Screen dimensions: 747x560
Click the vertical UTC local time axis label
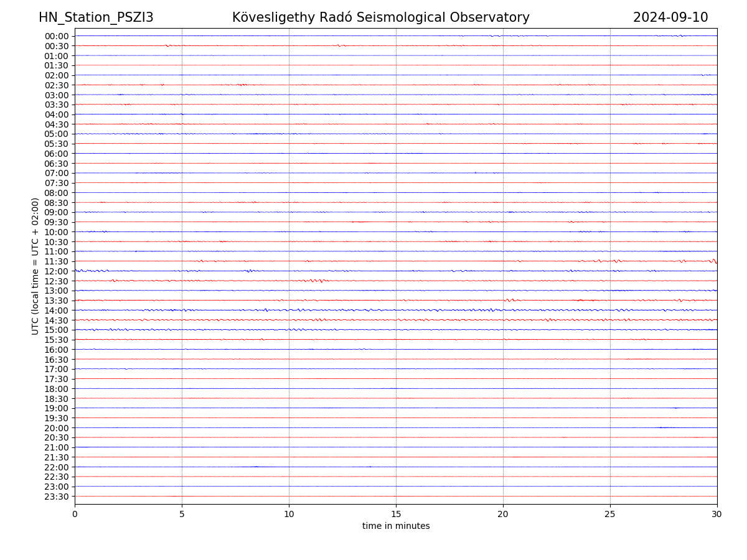(36, 266)
